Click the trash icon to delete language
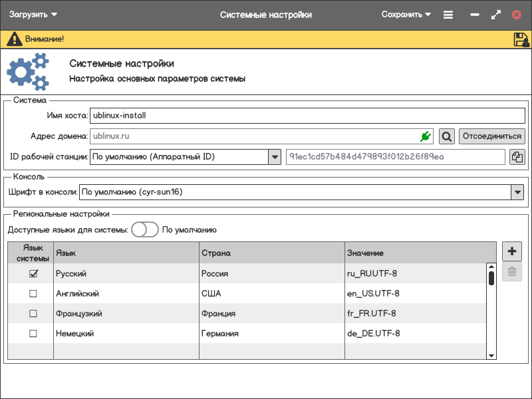The width and height of the screenshot is (532, 399). pyautogui.click(x=511, y=271)
